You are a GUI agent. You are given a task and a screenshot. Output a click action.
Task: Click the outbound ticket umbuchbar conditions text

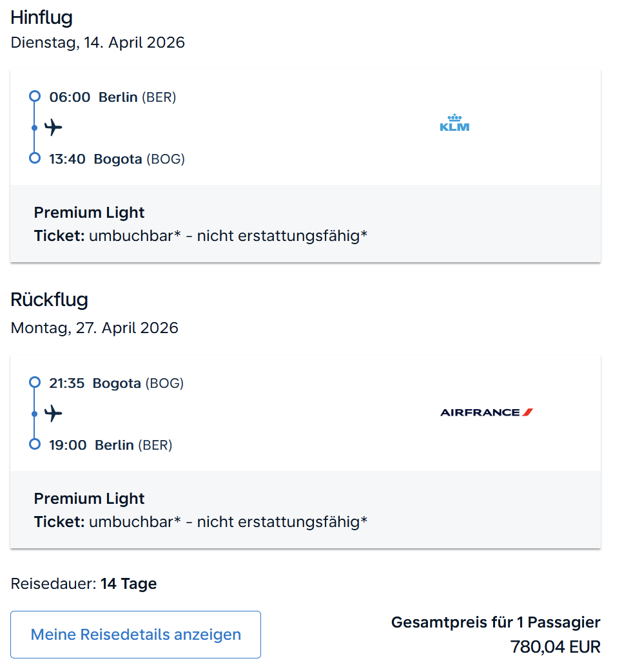200,236
